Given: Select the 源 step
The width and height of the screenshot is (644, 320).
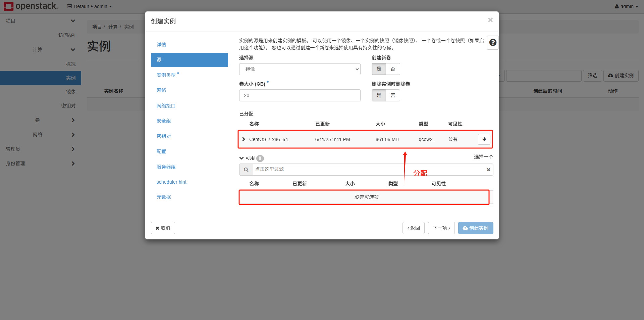Looking at the screenshot, I should [x=190, y=60].
